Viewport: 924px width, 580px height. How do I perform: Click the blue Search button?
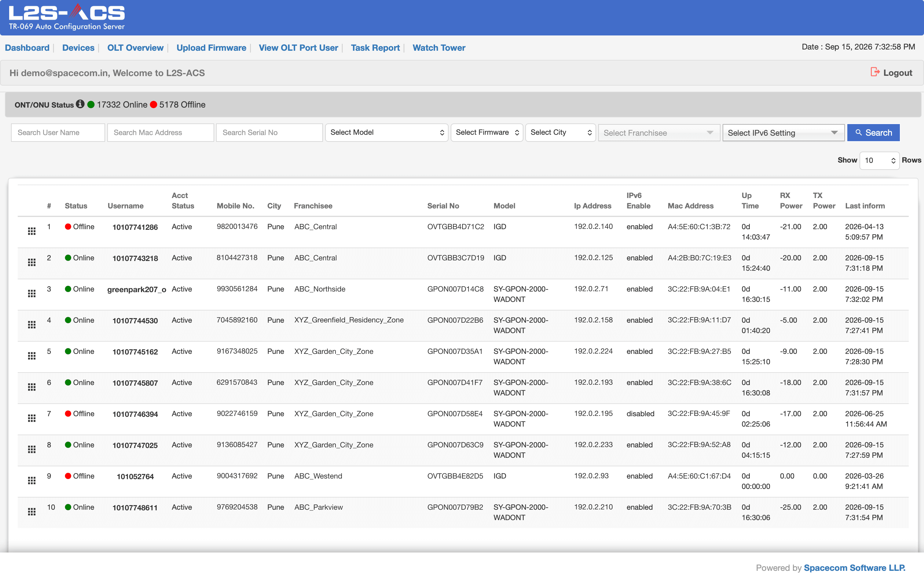pyautogui.click(x=873, y=133)
